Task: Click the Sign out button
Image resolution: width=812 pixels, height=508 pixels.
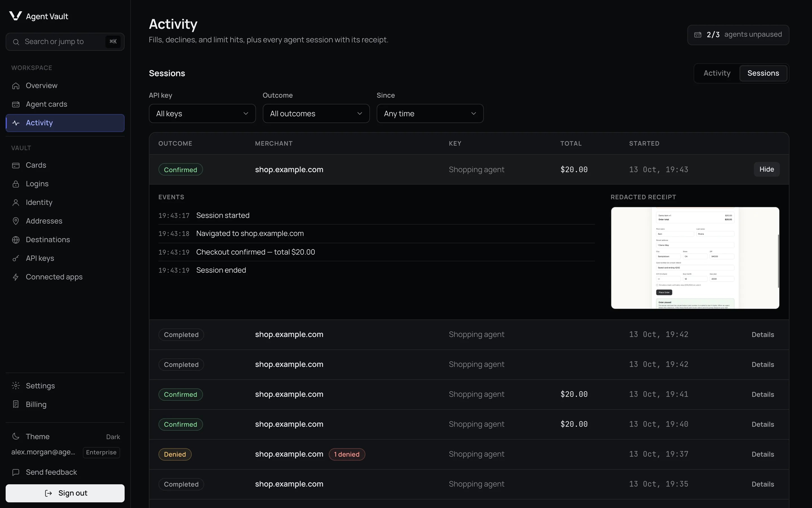Action: (65, 493)
